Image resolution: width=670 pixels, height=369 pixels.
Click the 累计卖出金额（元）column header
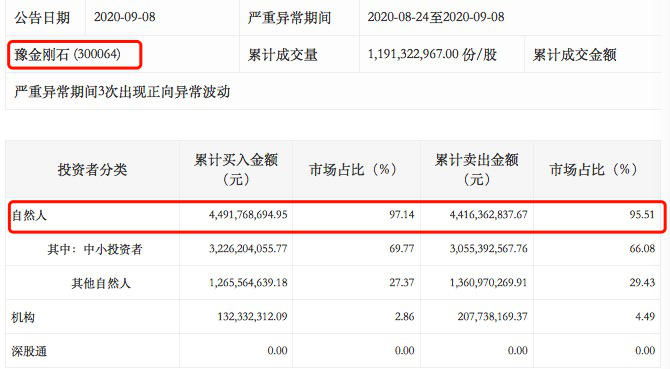click(x=476, y=169)
